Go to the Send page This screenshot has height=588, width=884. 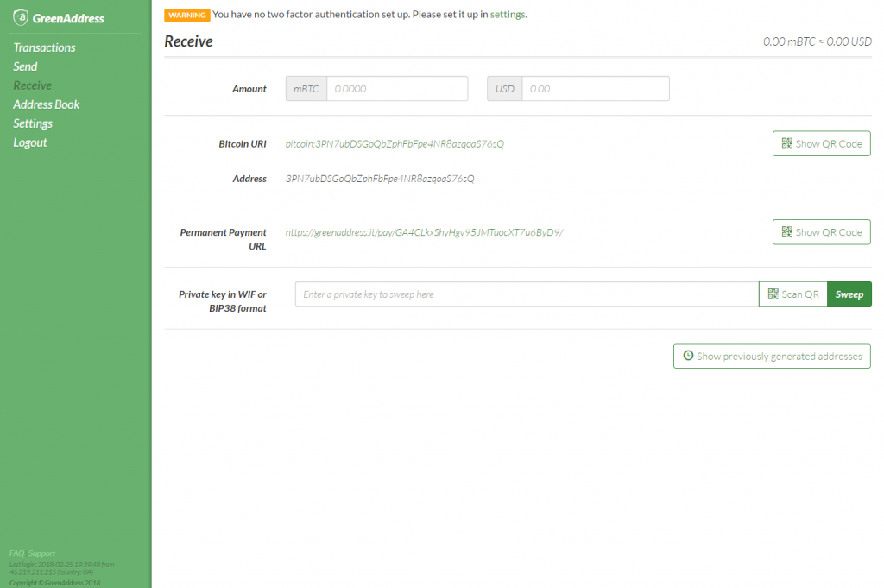(25, 66)
